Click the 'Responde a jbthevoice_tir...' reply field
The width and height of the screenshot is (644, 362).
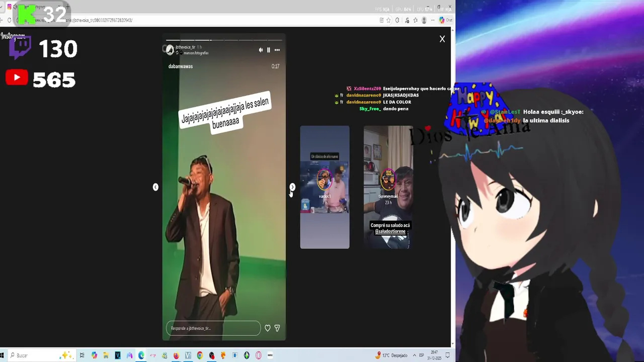click(213, 328)
